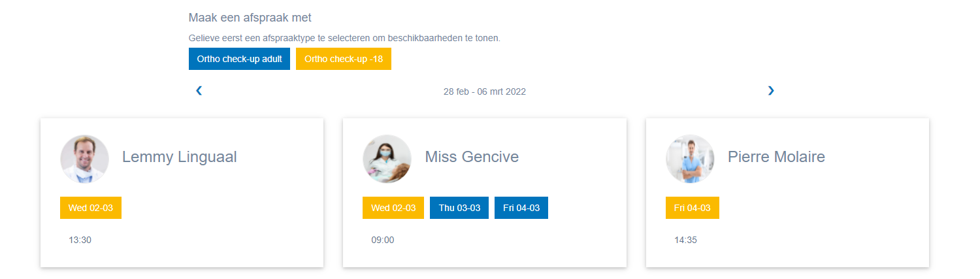Switch to Thu 03-03 for Miss Gencive
The image size is (980, 279).
point(459,208)
